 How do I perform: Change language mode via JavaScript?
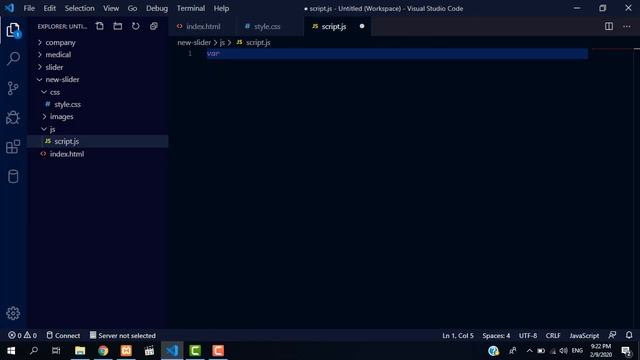584,336
